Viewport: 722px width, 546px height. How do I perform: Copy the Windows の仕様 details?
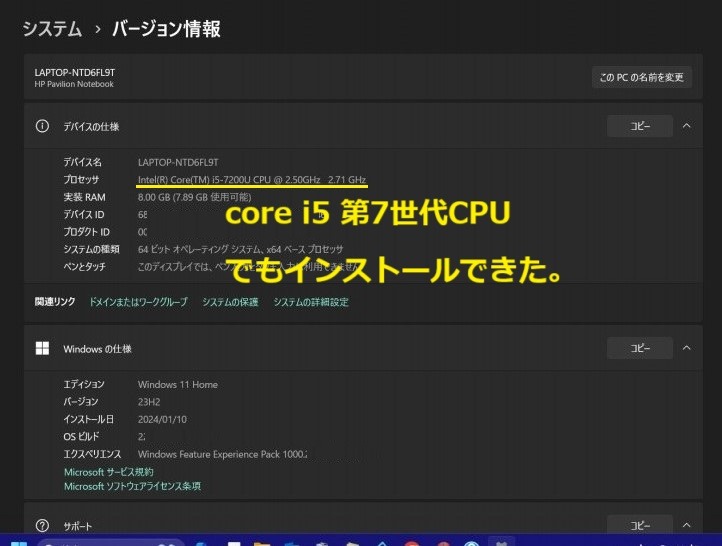point(640,348)
